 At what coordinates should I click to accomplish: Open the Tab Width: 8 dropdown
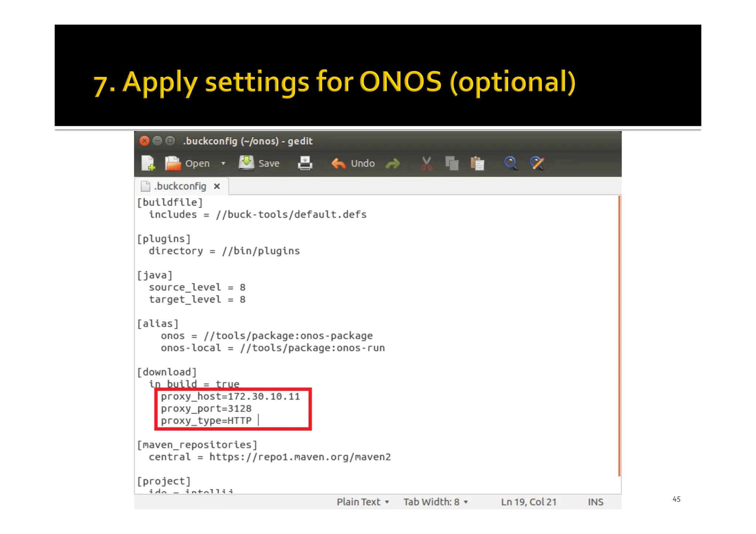436,502
